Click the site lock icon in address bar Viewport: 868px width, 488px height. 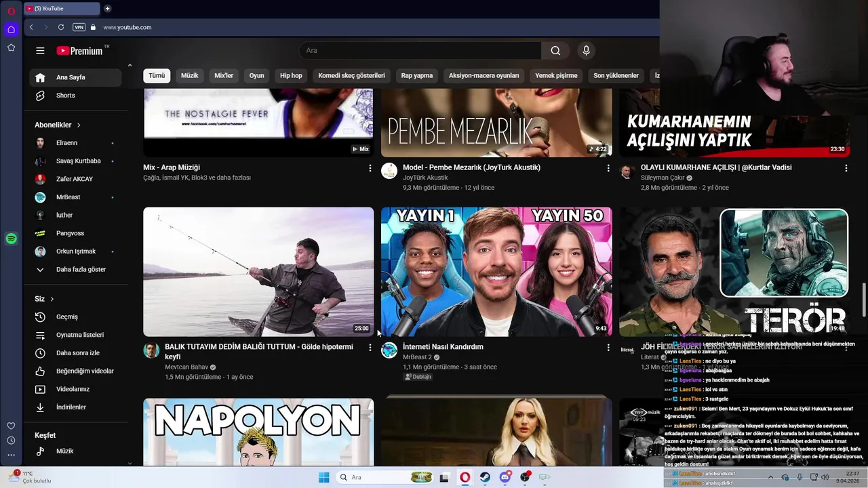(x=94, y=27)
